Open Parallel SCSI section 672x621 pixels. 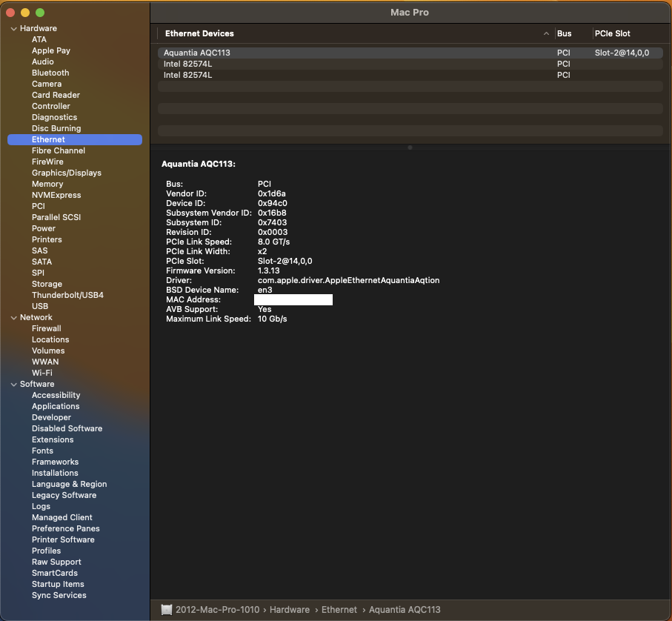coord(56,217)
